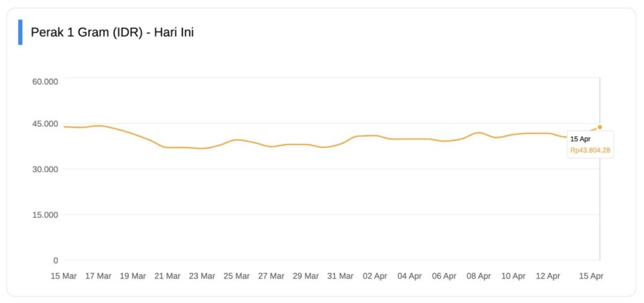Select the 17 Mar date on the x-axis
Screen dimensions: 644x303
tap(98, 276)
